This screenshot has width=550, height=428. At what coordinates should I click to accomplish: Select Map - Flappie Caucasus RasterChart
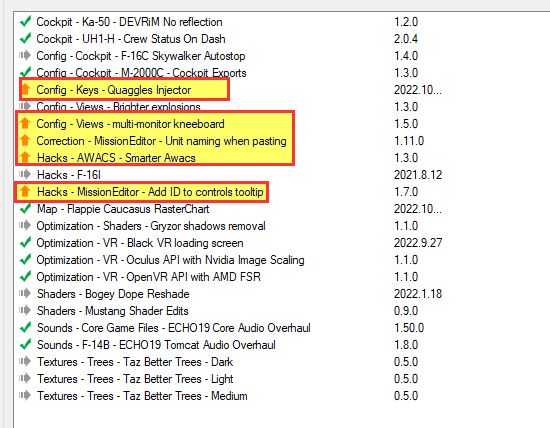point(123,209)
